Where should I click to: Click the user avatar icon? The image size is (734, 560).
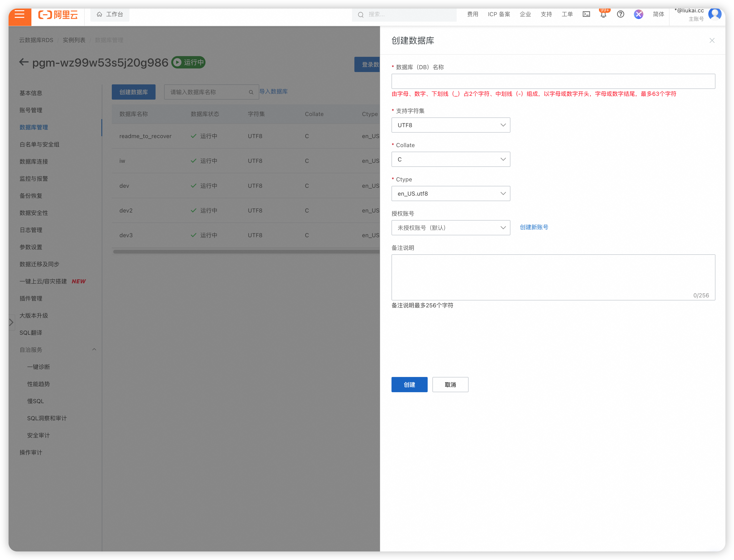pos(715,14)
